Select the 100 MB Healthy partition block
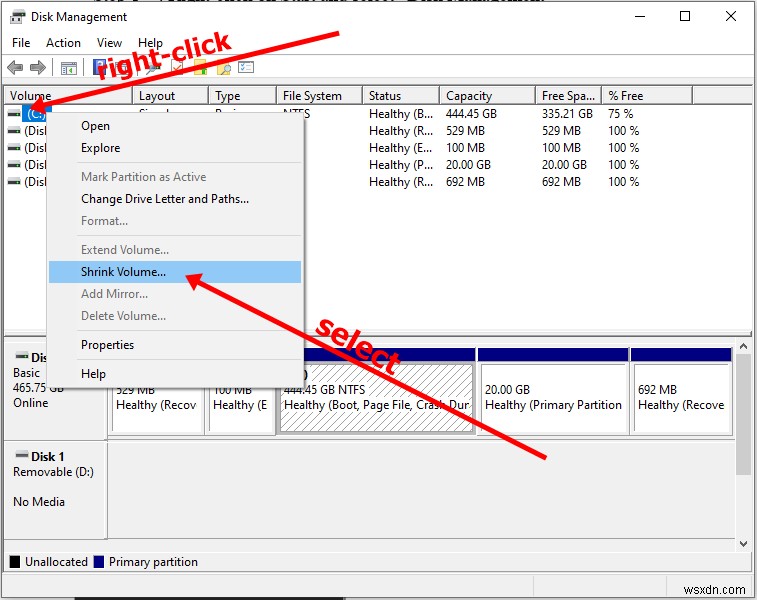This screenshot has width=757, height=600. (x=241, y=408)
